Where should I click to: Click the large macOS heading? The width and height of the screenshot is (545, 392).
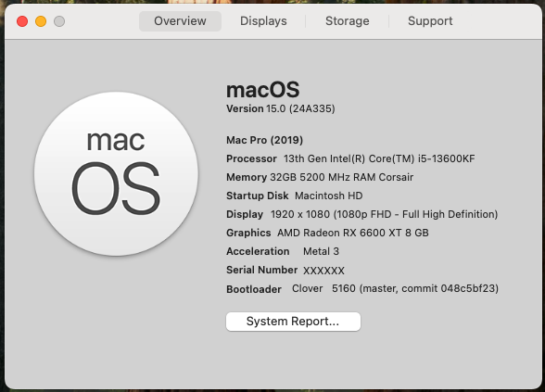pos(263,90)
